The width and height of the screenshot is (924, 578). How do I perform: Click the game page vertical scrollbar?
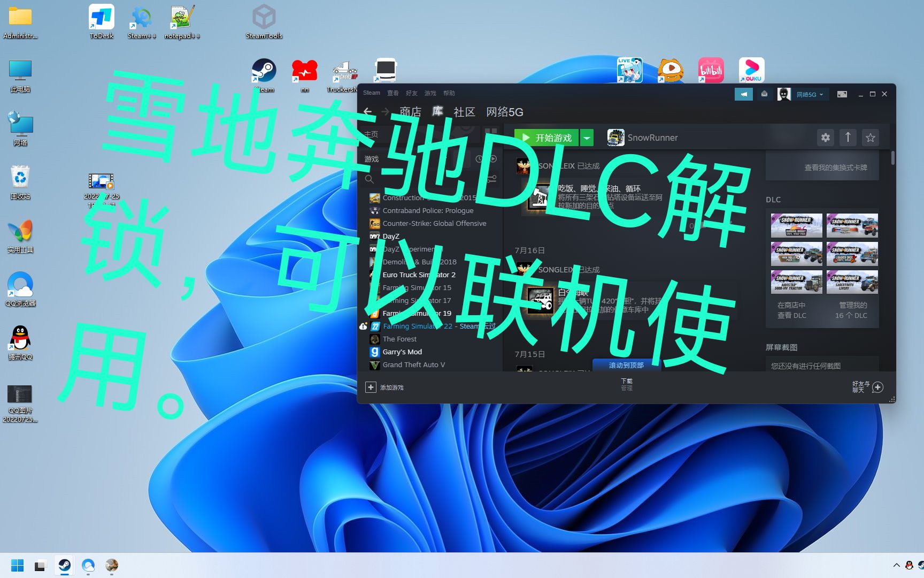[x=892, y=158]
